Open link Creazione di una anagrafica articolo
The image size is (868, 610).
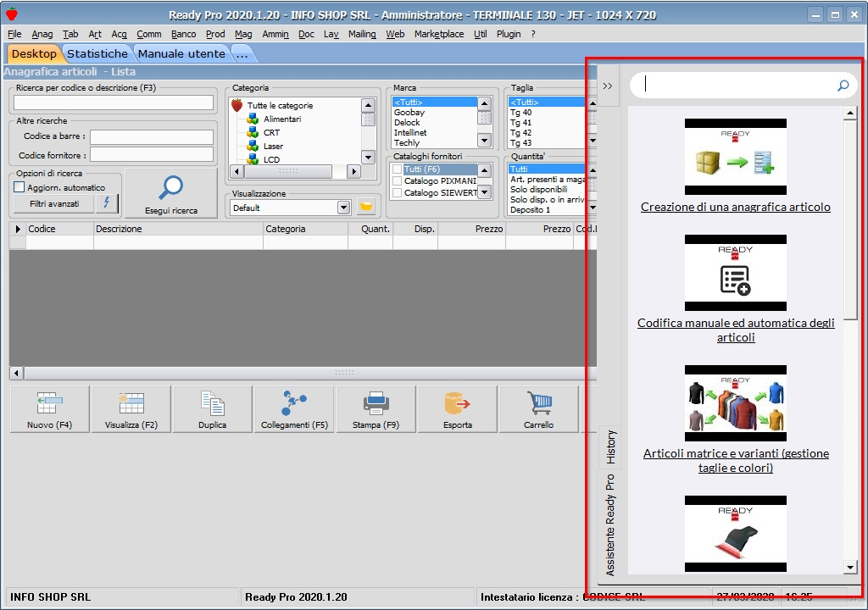[735, 207]
